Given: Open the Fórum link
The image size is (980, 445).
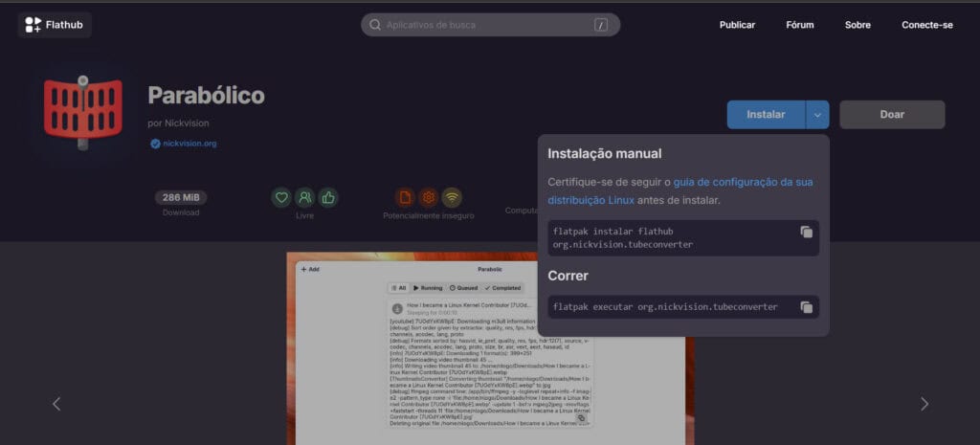Looking at the screenshot, I should pyautogui.click(x=800, y=25).
